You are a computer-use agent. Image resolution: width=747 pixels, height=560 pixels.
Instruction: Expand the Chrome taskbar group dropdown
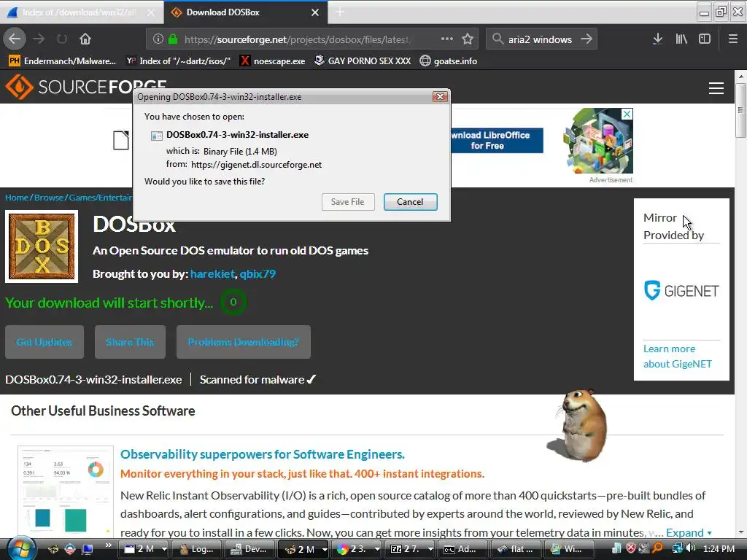[377, 549]
